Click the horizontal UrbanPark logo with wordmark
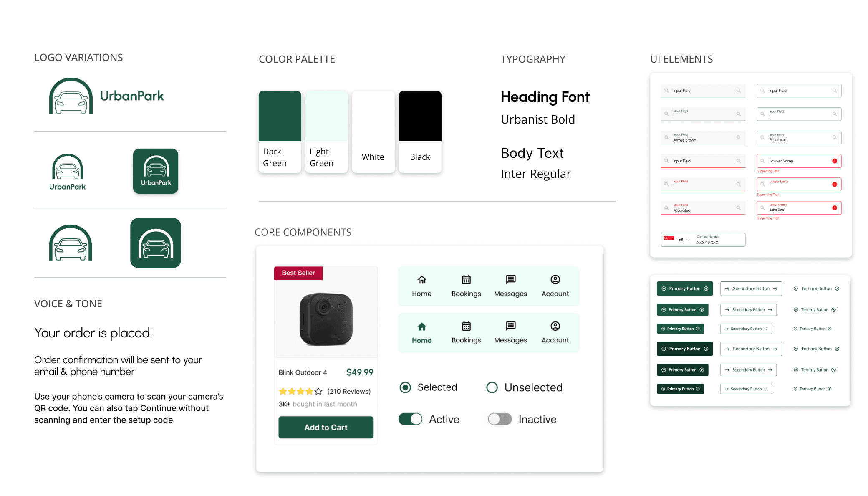Image resolution: width=868 pixels, height=496 pixels. [x=107, y=96]
